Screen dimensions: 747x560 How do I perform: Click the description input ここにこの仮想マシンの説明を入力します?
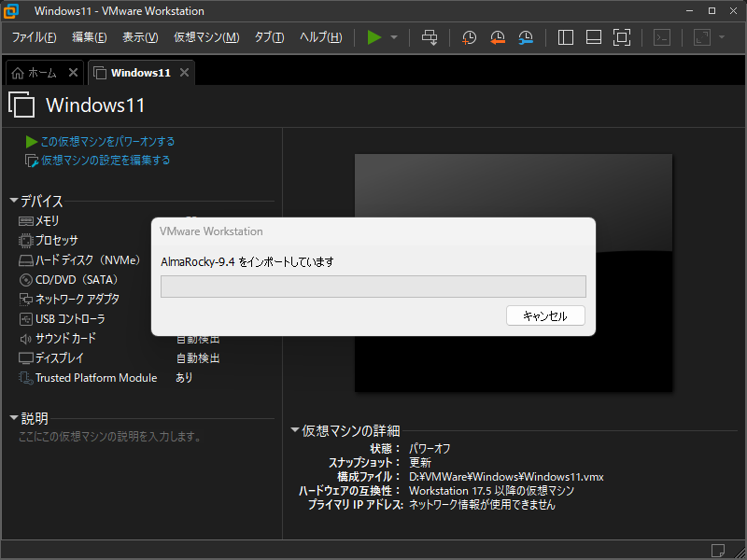[109, 436]
